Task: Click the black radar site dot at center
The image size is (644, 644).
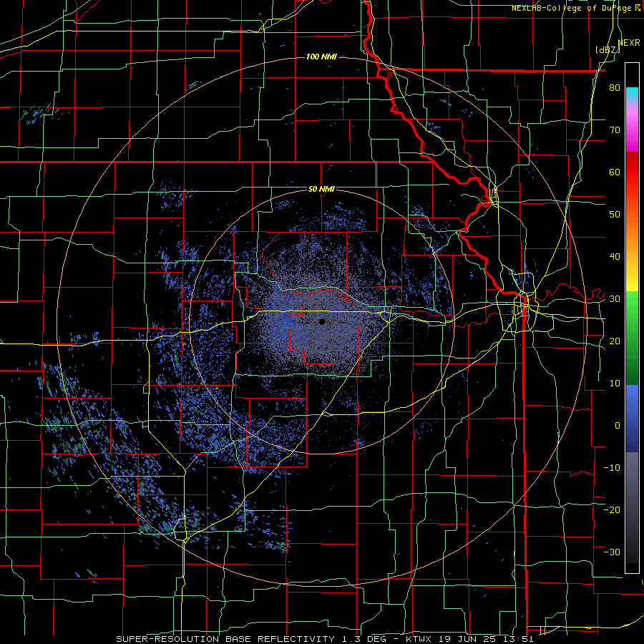Action: click(322, 321)
